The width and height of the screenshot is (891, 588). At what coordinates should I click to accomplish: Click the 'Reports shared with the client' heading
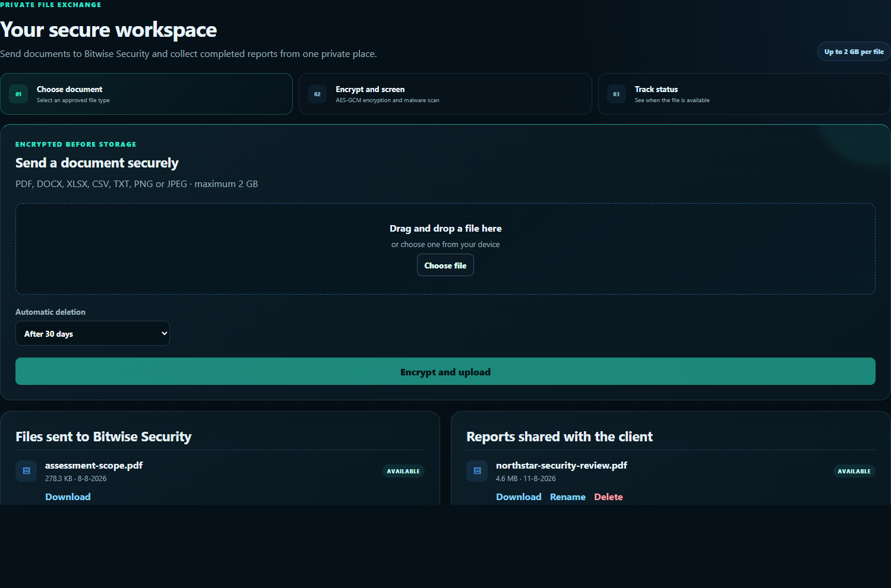tap(560, 437)
